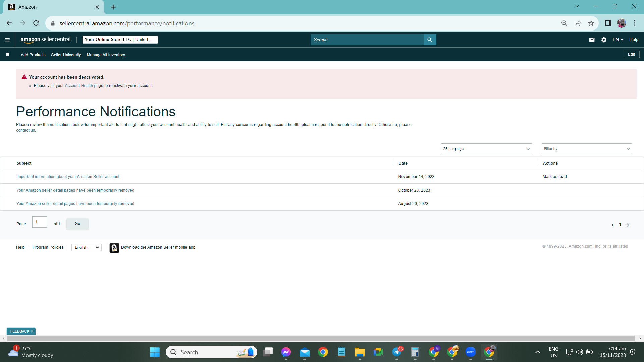
Task: Bookmark this tab with star icon
Action: [591, 23]
